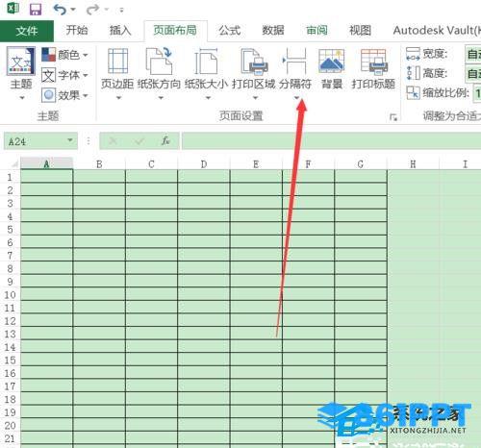Open the 纸张大小 paper size menu
The height and width of the screenshot is (448, 481).
(x=206, y=74)
